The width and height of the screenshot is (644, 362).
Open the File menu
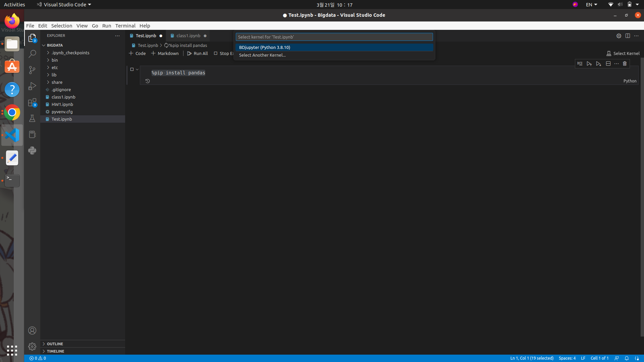(x=30, y=26)
